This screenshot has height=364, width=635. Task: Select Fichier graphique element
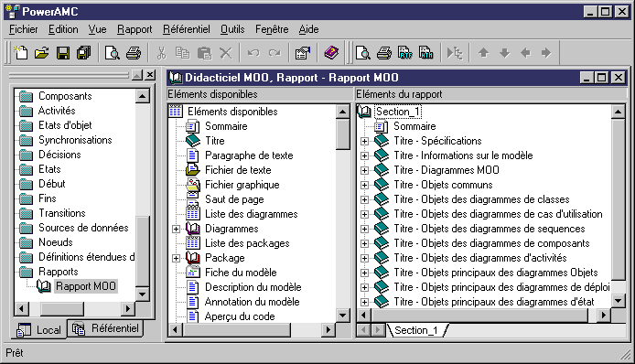click(242, 185)
